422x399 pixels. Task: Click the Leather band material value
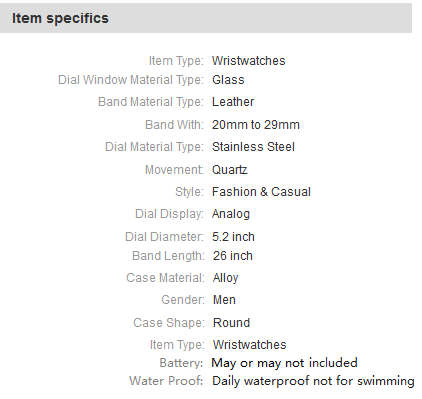pyautogui.click(x=233, y=102)
